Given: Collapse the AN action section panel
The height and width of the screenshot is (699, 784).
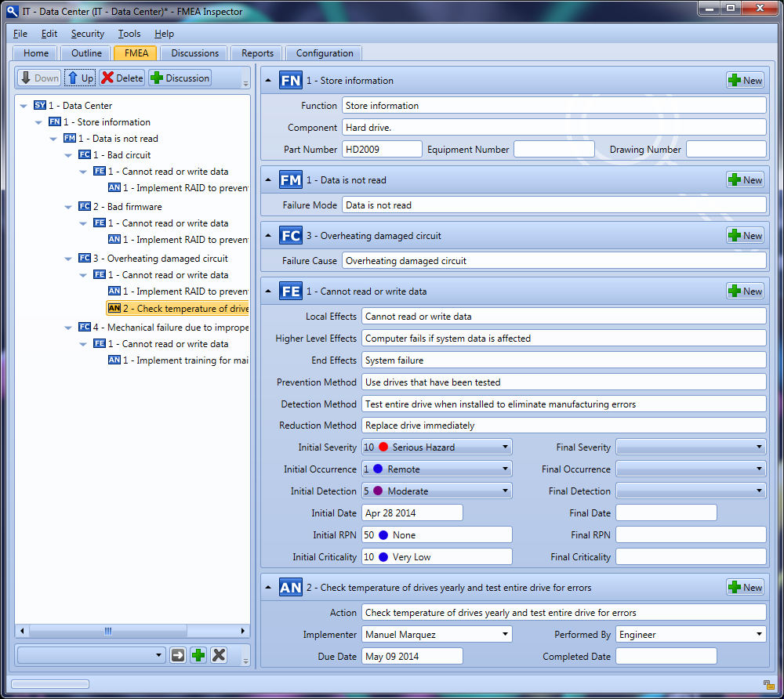Looking at the screenshot, I should (268, 588).
